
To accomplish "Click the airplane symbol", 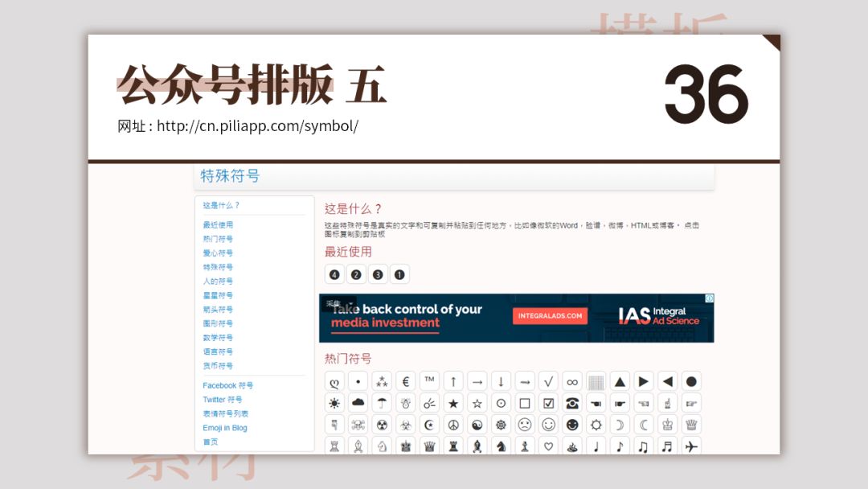I will (x=692, y=445).
